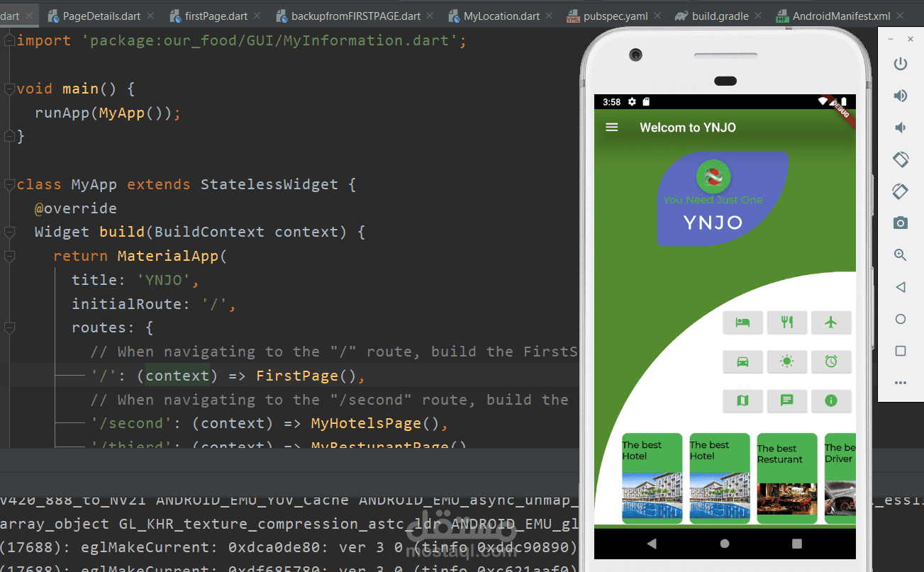Image resolution: width=924 pixels, height=572 pixels.
Task: Click the fold end marker after main()
Action: [9, 136]
